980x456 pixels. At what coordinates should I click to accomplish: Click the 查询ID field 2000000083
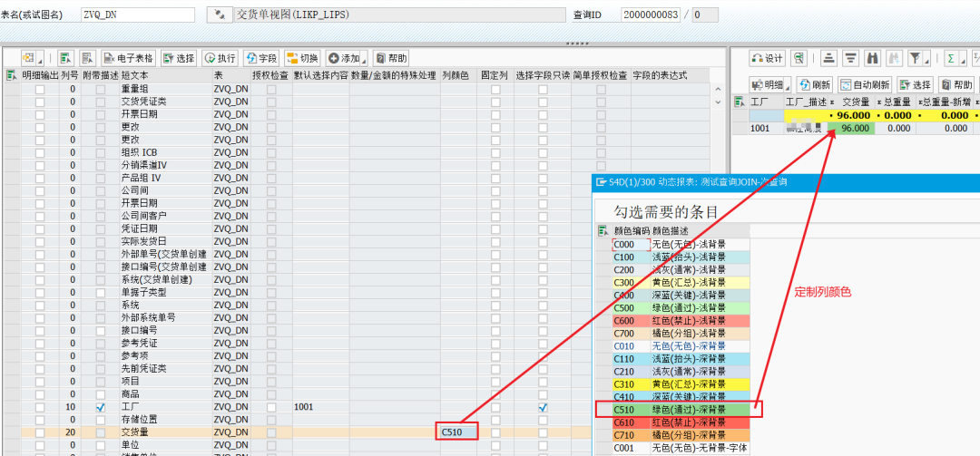click(x=650, y=15)
